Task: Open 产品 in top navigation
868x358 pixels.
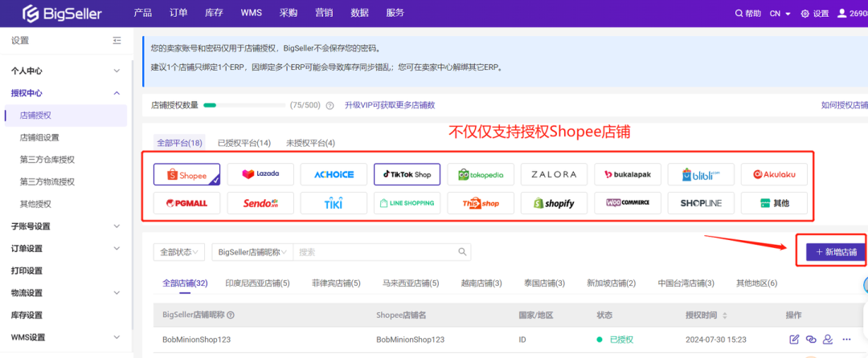Action: coord(143,14)
